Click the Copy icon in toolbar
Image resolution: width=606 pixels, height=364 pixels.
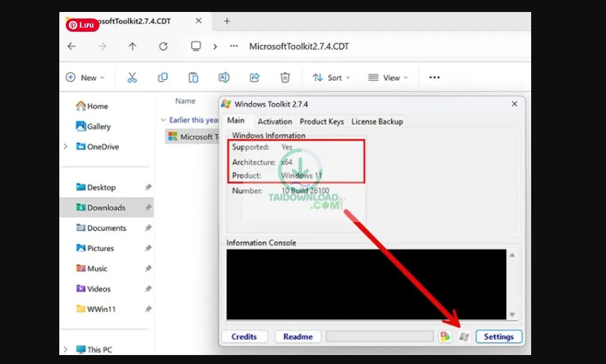(162, 77)
